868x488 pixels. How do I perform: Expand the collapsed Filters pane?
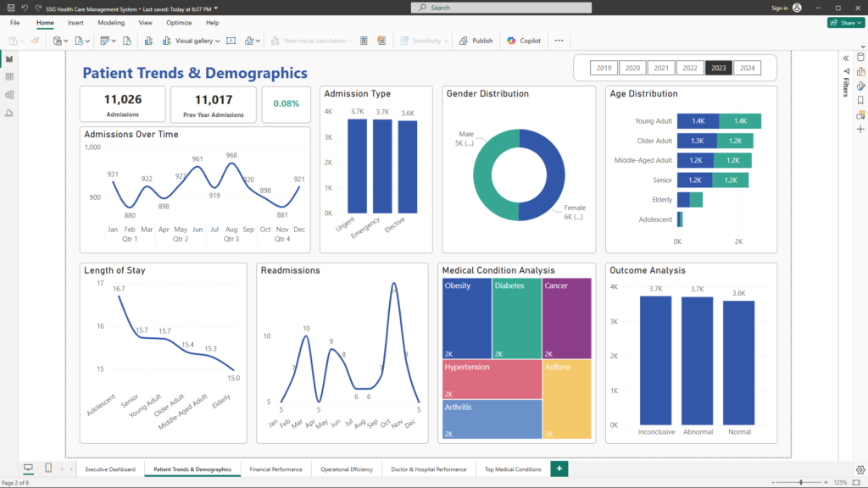coord(845,58)
